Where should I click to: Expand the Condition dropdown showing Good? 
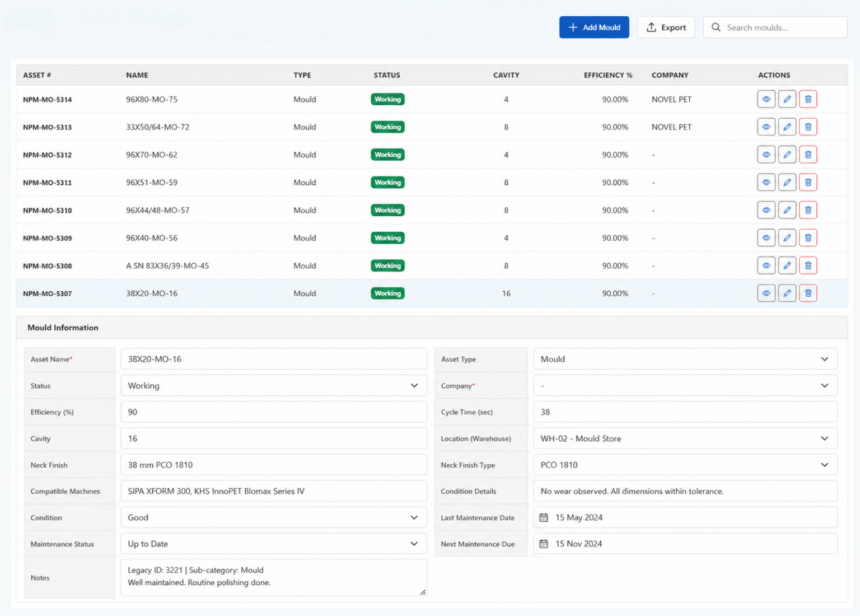[x=274, y=517]
